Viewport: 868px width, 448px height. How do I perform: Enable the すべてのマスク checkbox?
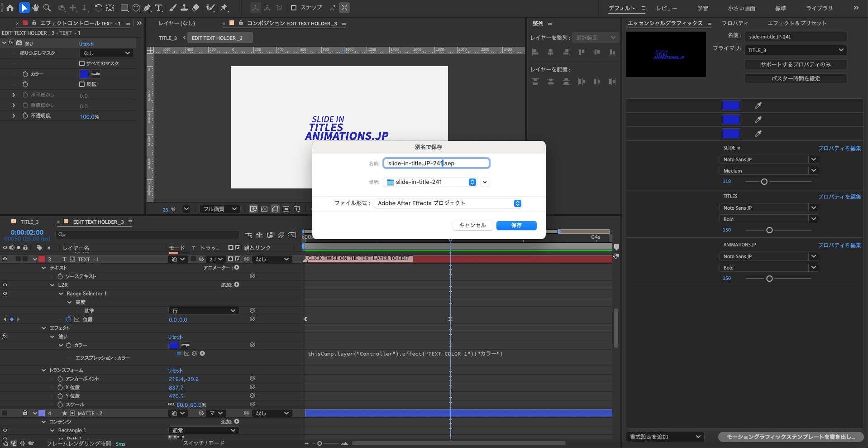click(x=82, y=63)
